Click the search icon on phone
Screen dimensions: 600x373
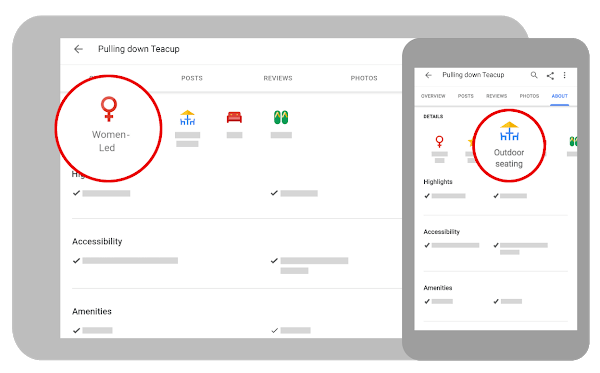[534, 75]
